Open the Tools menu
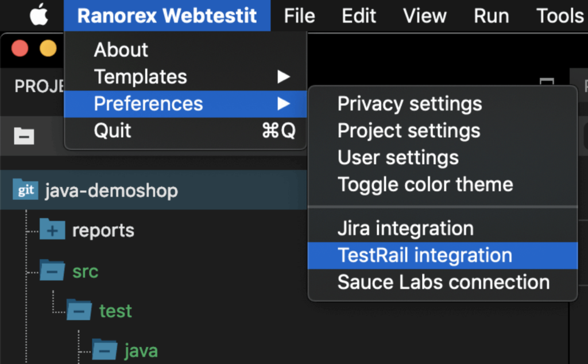 [x=560, y=16]
